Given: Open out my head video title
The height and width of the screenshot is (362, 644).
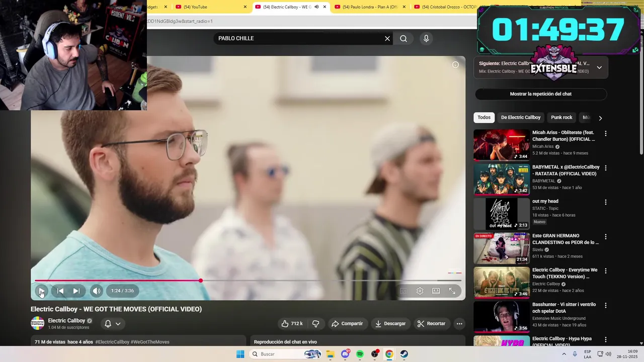Looking at the screenshot, I should [545, 201].
